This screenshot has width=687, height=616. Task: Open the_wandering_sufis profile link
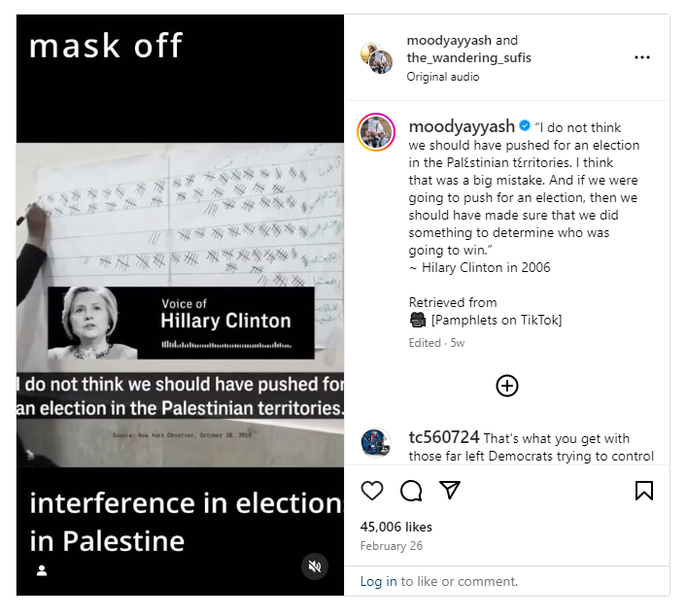point(468,58)
